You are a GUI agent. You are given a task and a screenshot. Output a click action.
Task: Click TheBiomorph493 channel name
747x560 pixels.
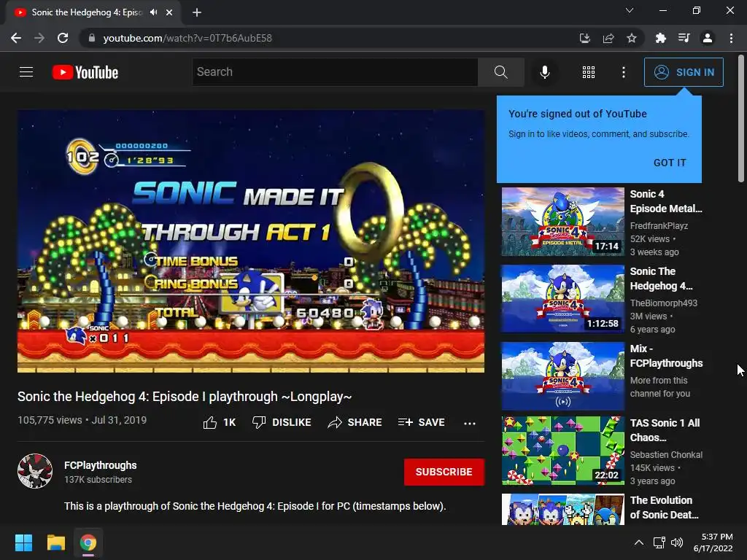(664, 303)
